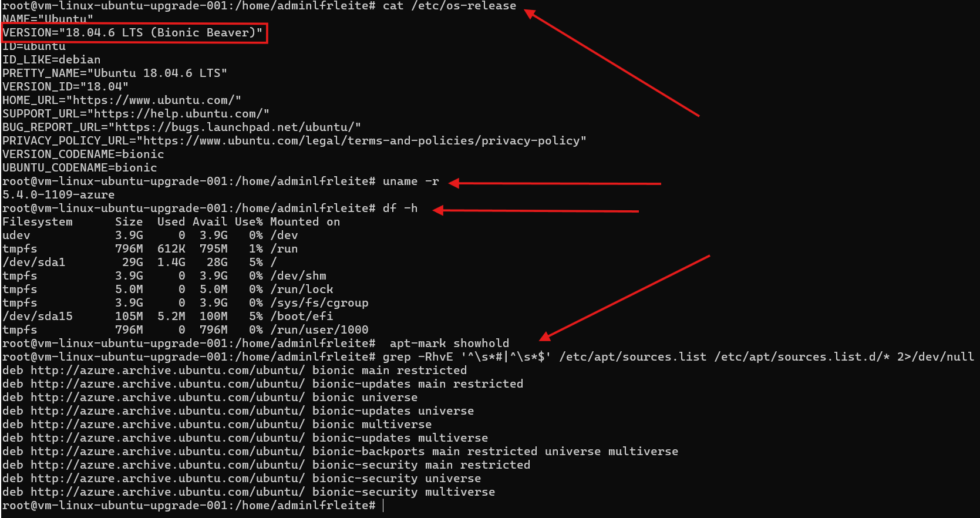Select the /dev/sda15 filesystem entry

click(38, 317)
